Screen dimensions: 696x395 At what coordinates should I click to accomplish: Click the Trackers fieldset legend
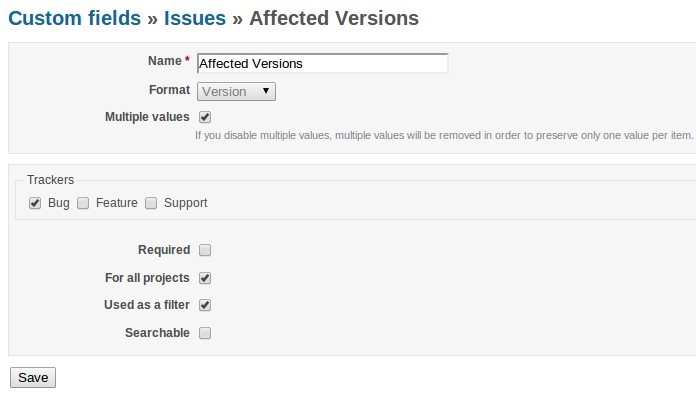50,180
